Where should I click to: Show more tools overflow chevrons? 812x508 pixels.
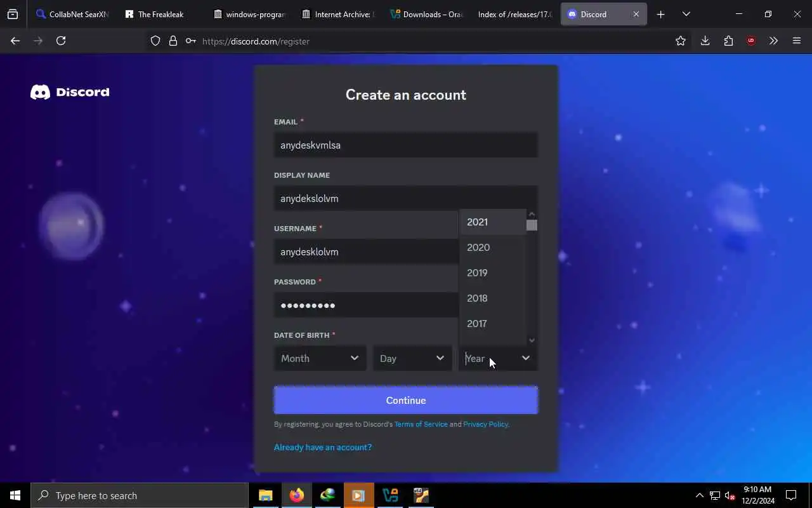tap(773, 41)
